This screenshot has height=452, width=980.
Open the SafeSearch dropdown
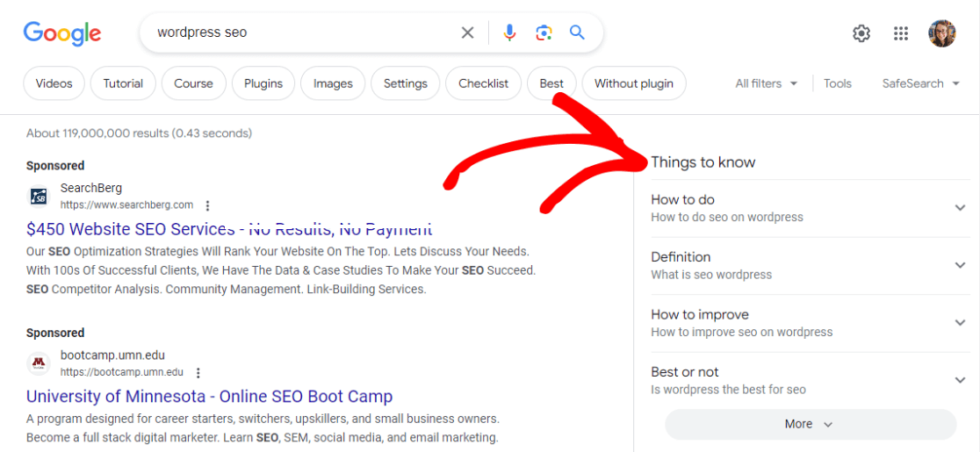912,83
